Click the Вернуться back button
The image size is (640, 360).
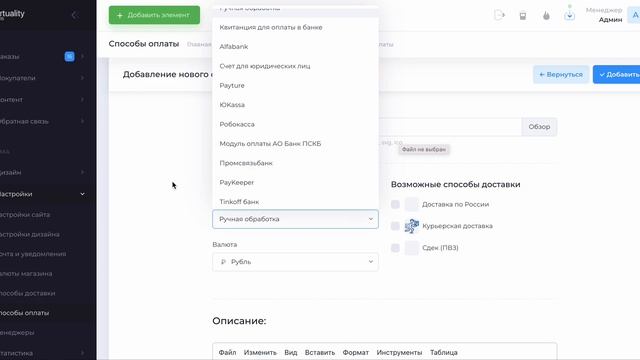click(561, 74)
